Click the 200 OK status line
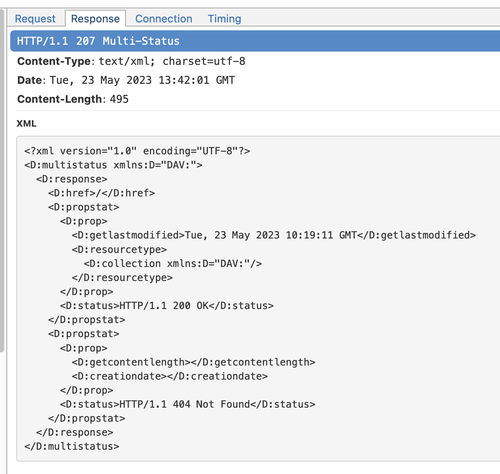Viewport: 500px width, 474px height. tap(167, 306)
